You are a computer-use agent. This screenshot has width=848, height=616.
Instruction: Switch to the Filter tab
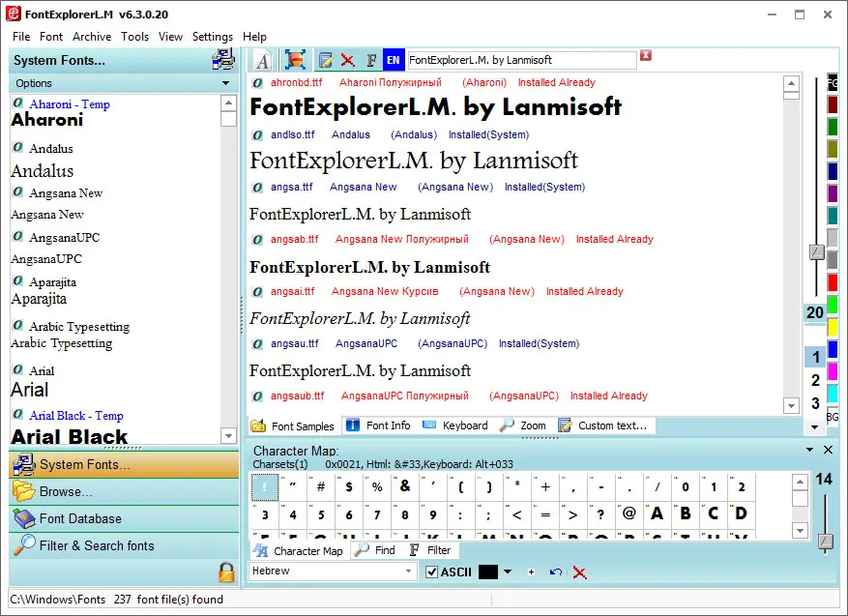[430, 550]
